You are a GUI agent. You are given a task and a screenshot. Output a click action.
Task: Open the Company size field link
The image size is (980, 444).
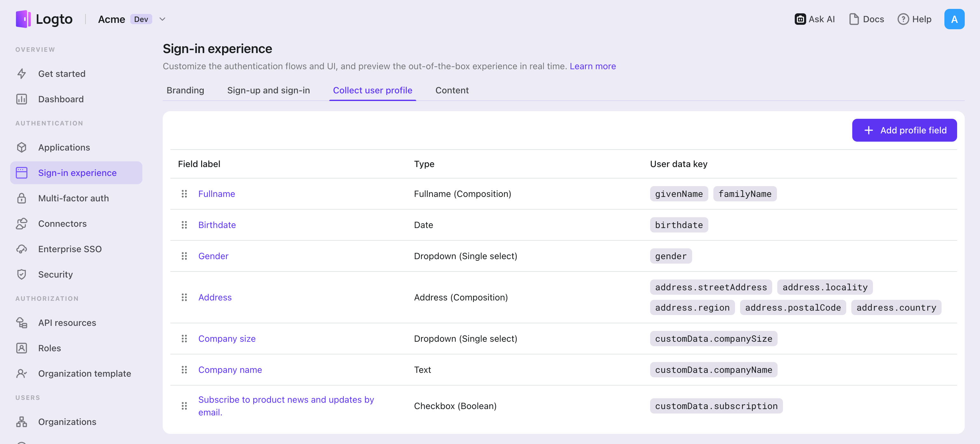[227, 339]
